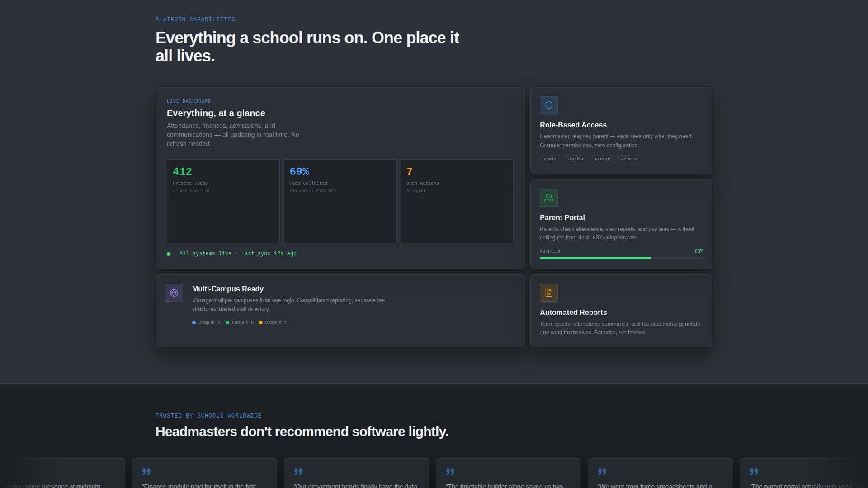Click the quote icon on the spreadsheets testimonial
This screenshot has height=488, width=868.
pyautogui.click(x=602, y=471)
